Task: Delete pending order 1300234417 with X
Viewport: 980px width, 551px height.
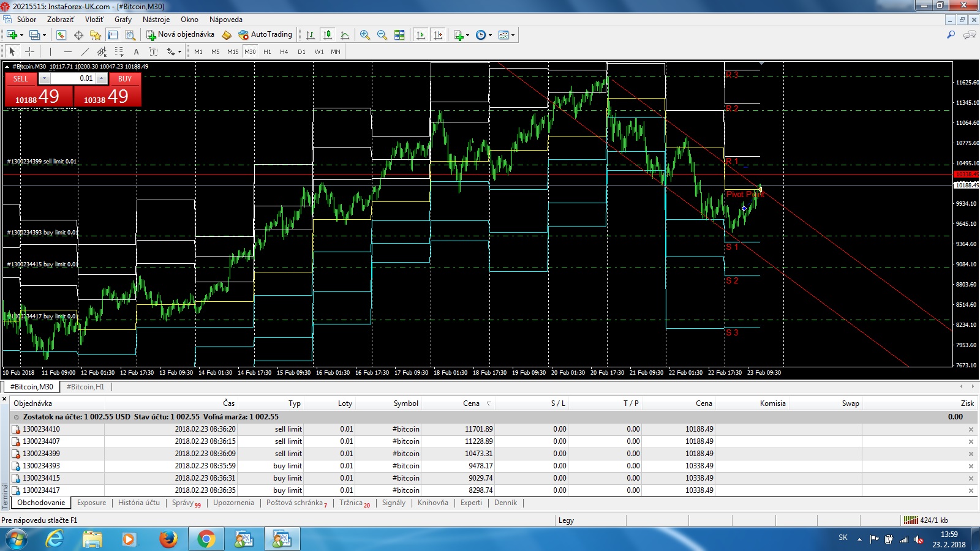Action: point(971,490)
